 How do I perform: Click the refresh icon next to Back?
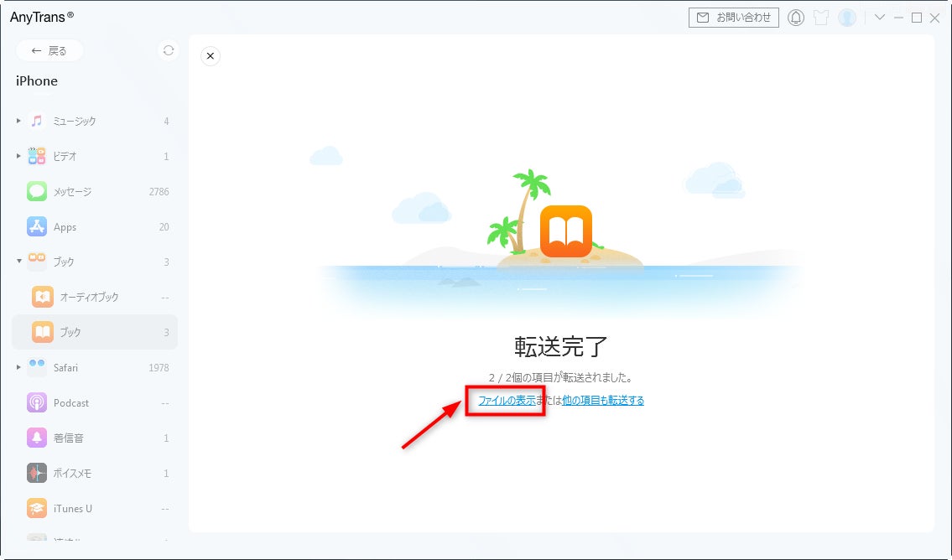(x=169, y=50)
